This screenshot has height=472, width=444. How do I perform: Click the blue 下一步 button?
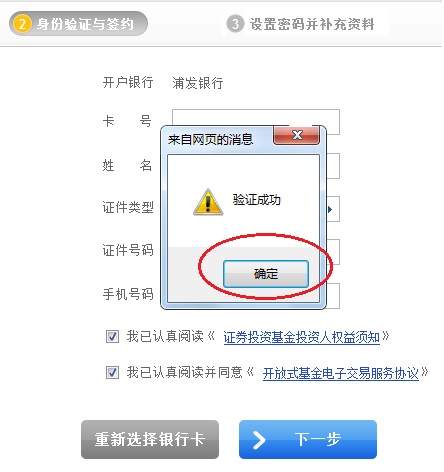tap(308, 439)
